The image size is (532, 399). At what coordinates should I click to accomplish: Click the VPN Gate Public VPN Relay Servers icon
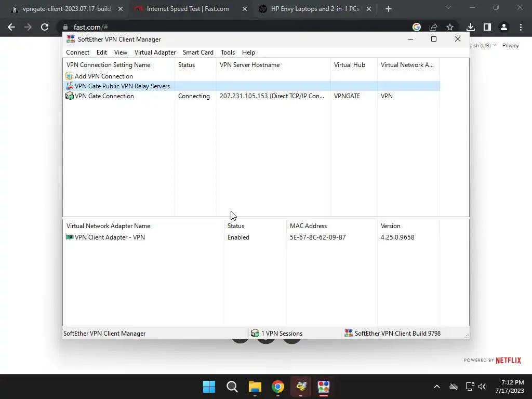coord(69,86)
